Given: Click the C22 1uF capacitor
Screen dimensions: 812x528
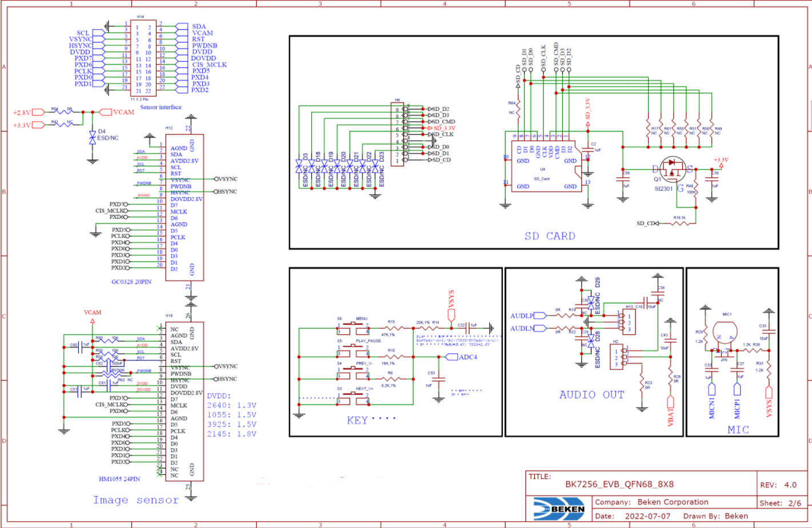Looking at the screenshot, I should [x=467, y=328].
